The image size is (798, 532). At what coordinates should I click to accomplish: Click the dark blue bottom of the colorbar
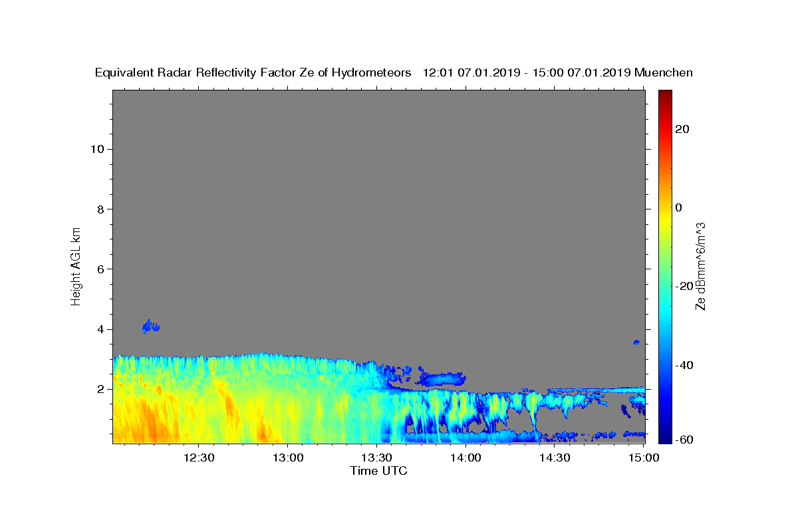(665, 436)
